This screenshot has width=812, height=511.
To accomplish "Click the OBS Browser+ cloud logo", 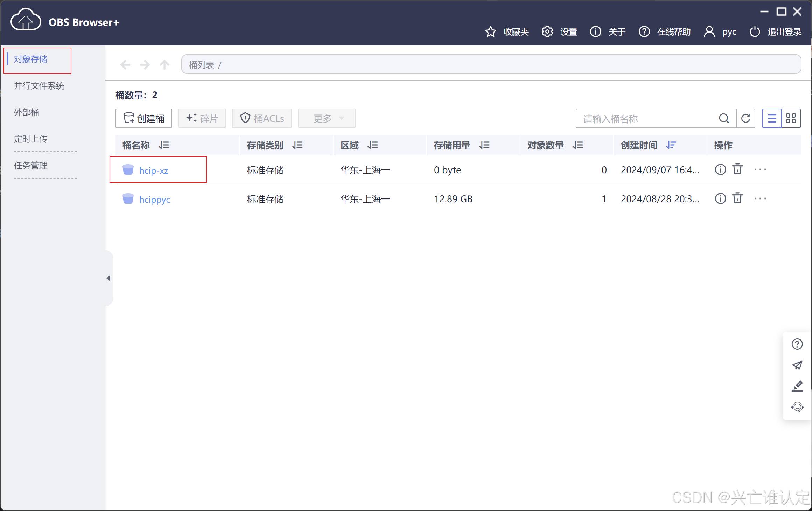I will pos(26,20).
